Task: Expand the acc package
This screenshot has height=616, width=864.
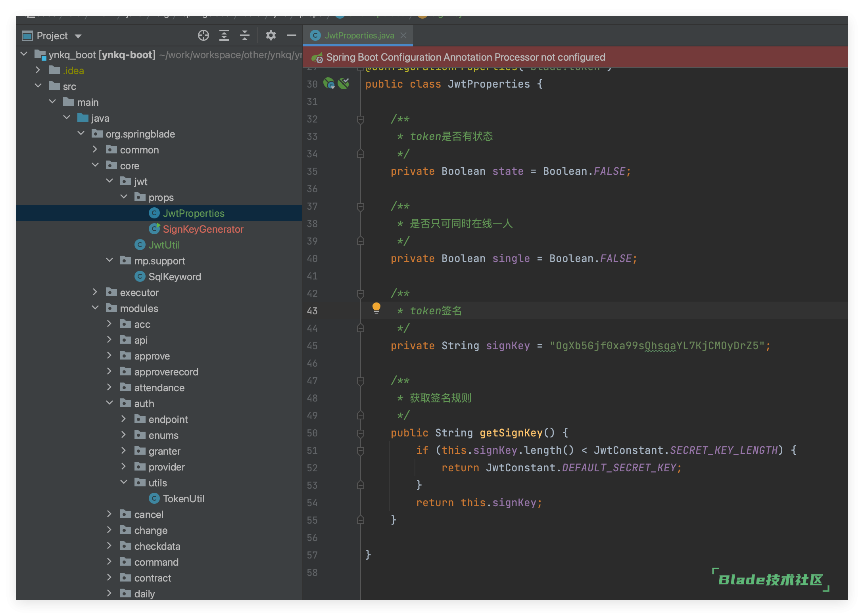Action: [109, 324]
